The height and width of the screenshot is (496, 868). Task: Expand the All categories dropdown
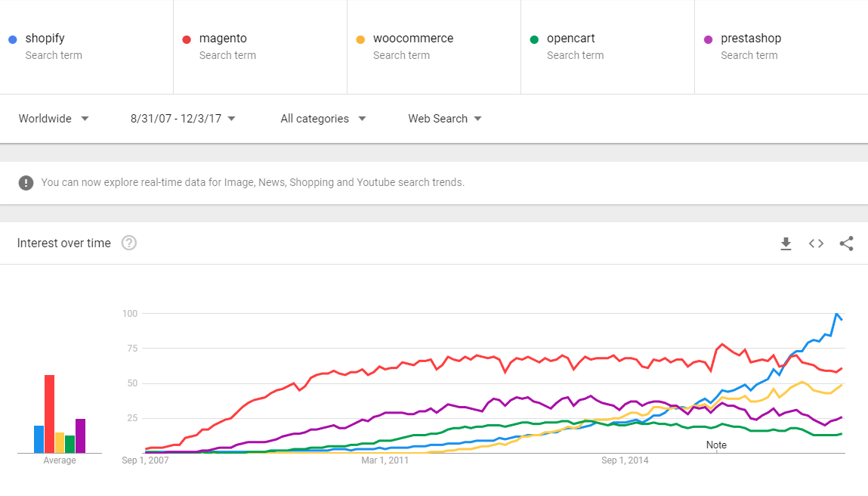click(x=323, y=119)
